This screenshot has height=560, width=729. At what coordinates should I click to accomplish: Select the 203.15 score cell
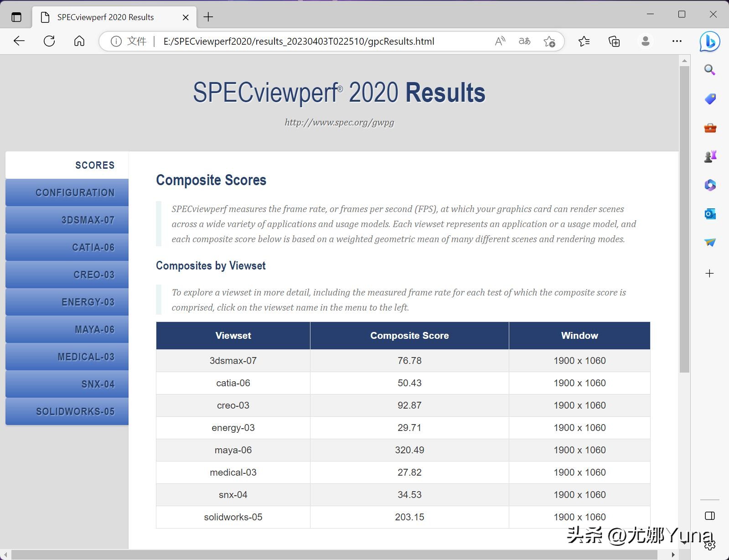tap(409, 517)
